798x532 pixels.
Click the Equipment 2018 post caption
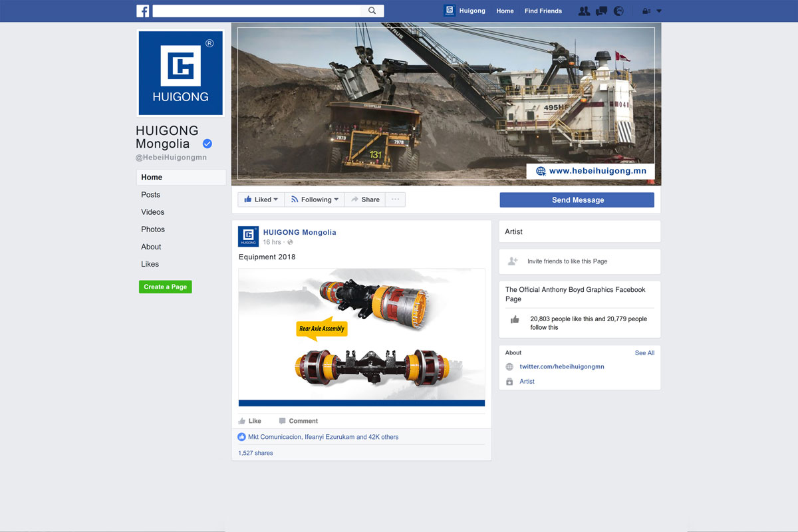(x=267, y=257)
